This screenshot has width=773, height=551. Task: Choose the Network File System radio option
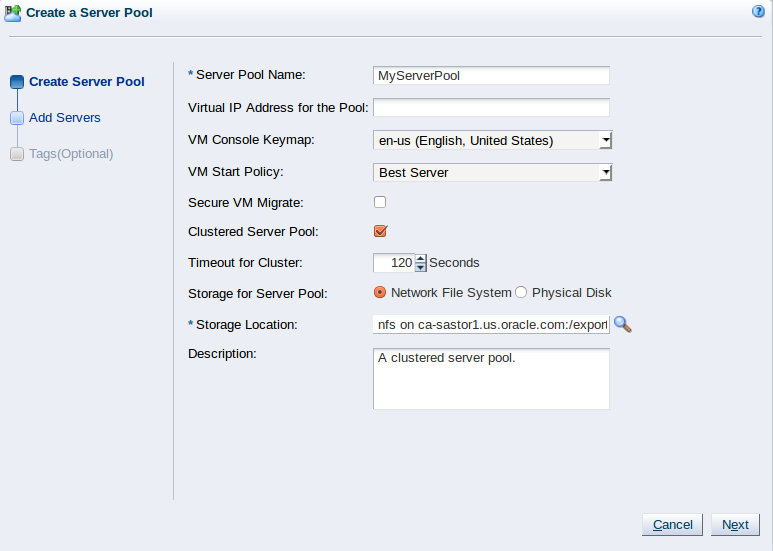point(380,292)
